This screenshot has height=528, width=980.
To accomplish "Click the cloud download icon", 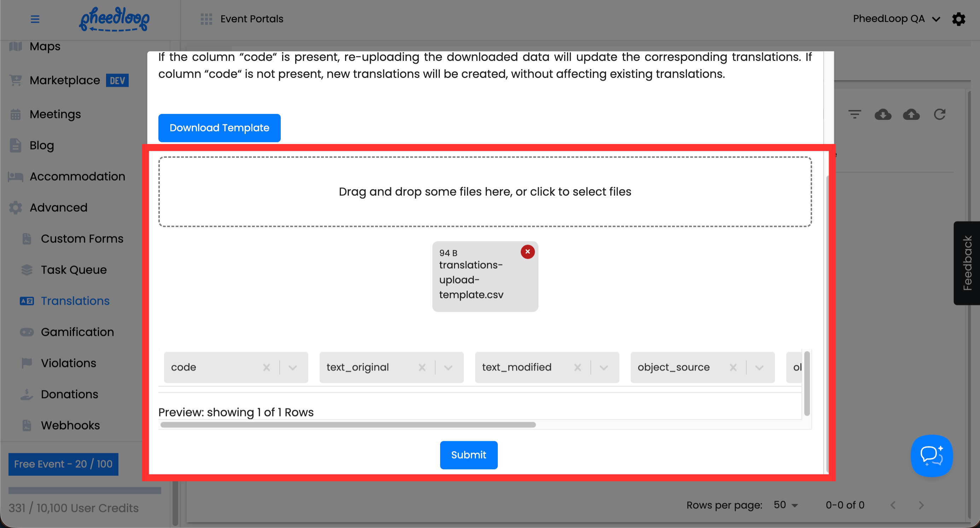I will (x=883, y=114).
